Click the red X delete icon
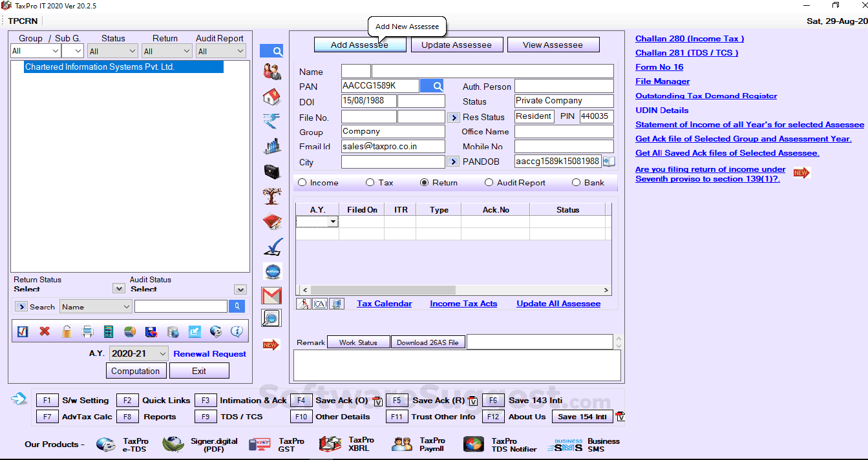Screen dimensions: 868x460 45,331
